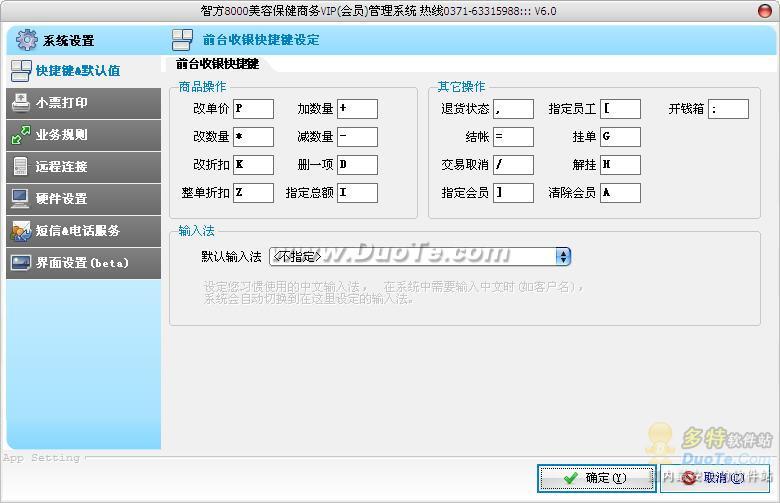Viewport: 780px width, 503px height.
Task: Open the 小票打印 settings page
Action: tap(84, 103)
